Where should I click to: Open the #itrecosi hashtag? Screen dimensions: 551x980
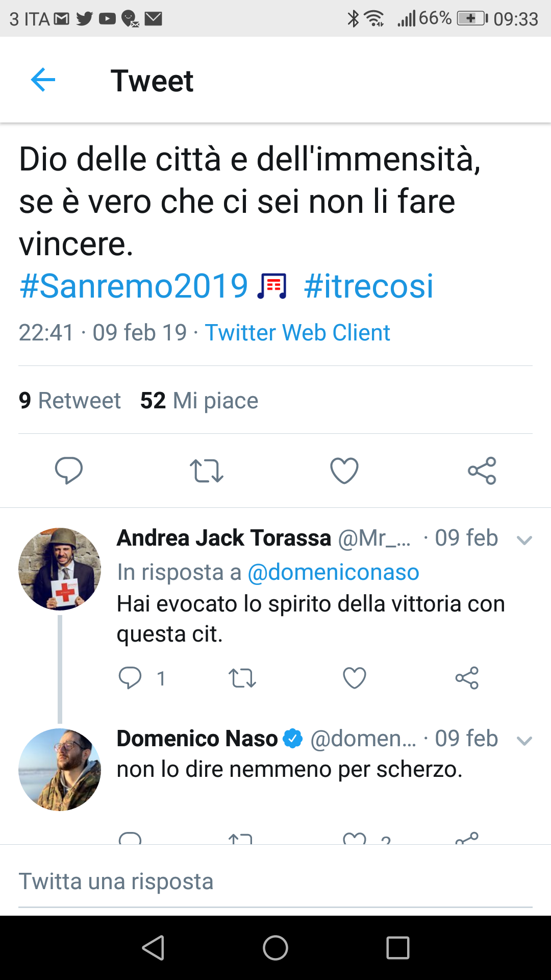click(x=368, y=286)
